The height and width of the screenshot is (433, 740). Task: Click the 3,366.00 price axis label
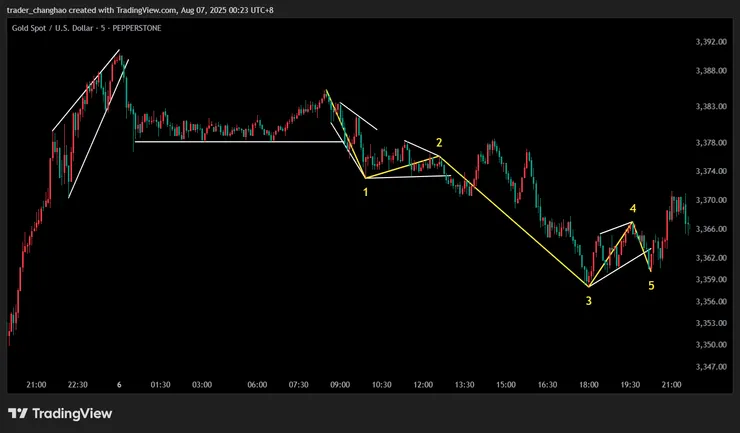pyautogui.click(x=711, y=229)
